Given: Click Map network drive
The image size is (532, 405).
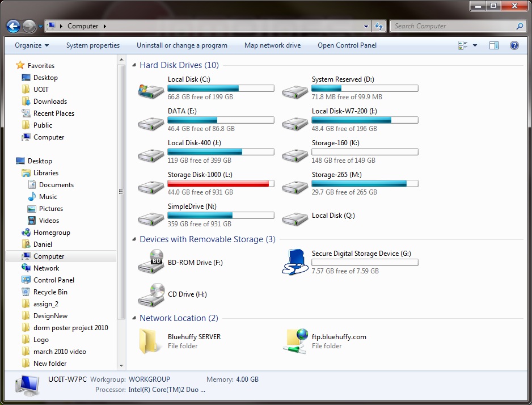Looking at the screenshot, I should (272, 45).
